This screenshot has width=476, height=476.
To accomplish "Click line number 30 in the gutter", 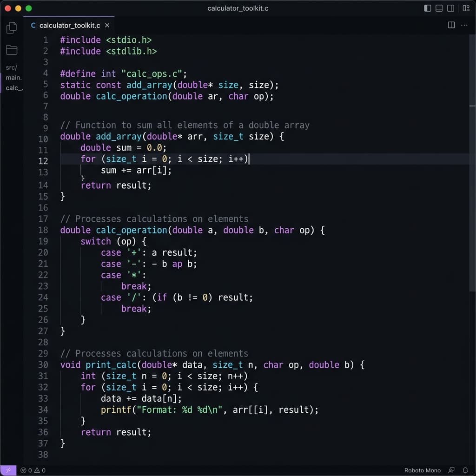I will [x=43, y=364].
